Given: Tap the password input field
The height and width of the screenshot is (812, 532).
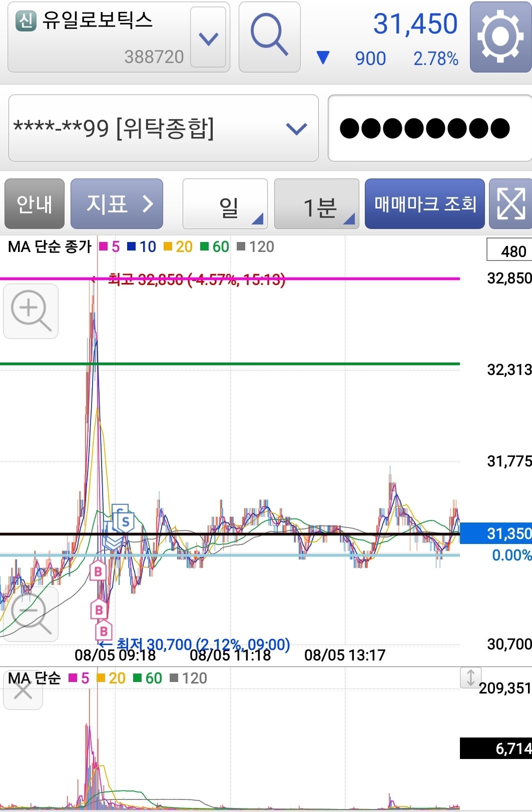Looking at the screenshot, I should pyautogui.click(x=429, y=128).
